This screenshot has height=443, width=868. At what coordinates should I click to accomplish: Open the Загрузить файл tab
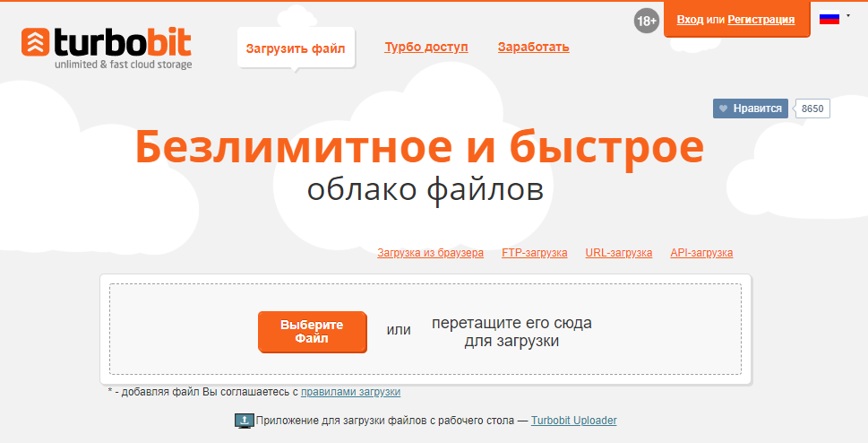tap(296, 48)
